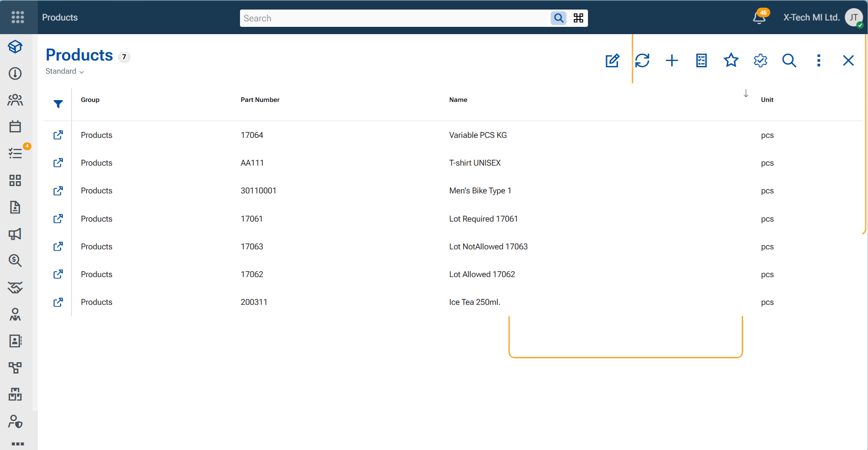
Task: Open the apps grid launcher
Action: [x=18, y=17]
